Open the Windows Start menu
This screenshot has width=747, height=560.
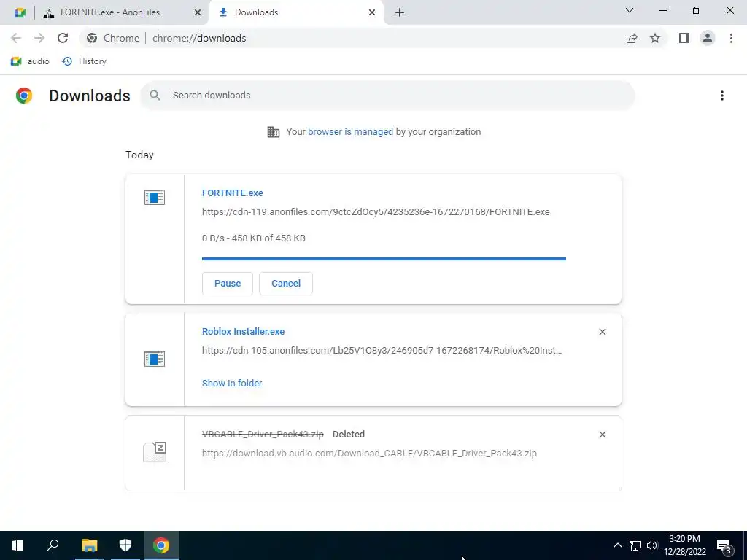(18, 545)
